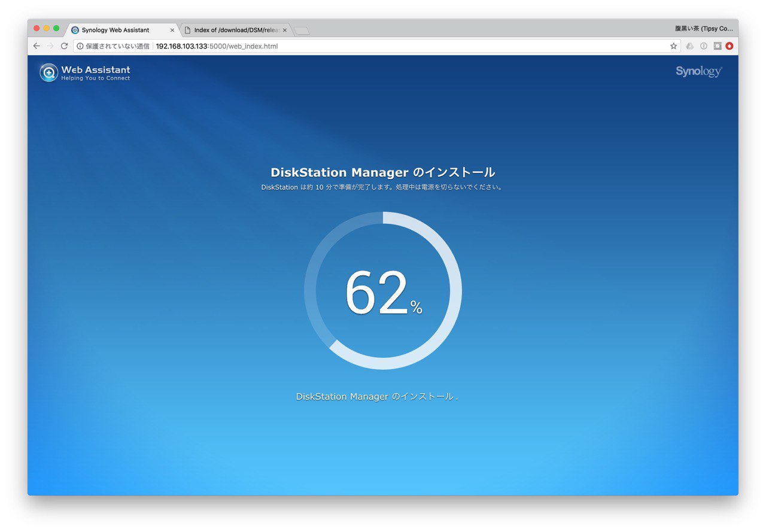Click the Helping You to Connect tagline

click(96, 78)
